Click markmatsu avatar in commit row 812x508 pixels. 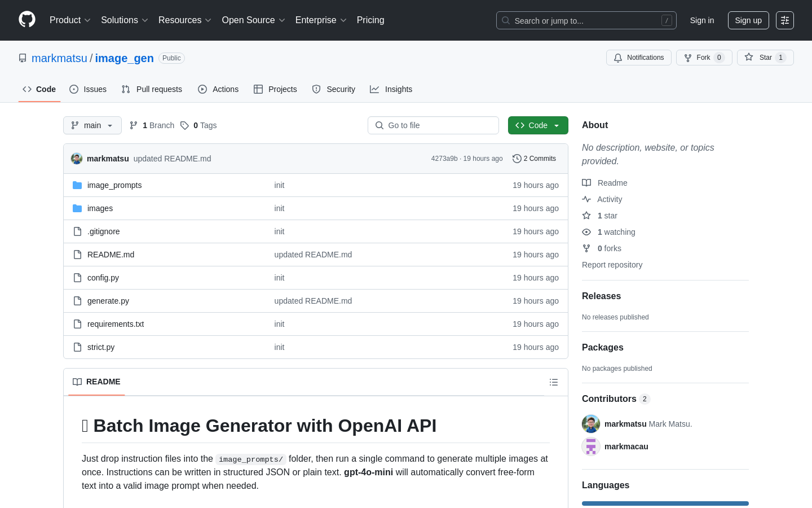tap(77, 159)
